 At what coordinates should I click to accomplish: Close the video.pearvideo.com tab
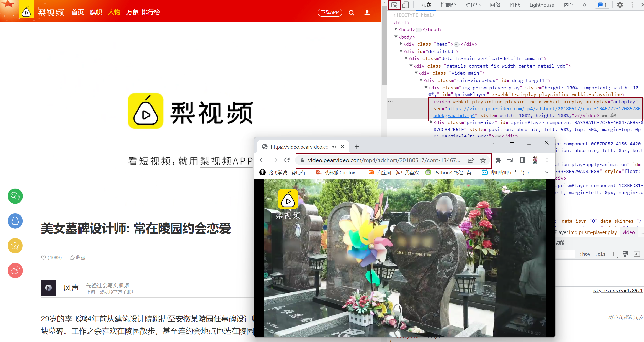tap(342, 147)
